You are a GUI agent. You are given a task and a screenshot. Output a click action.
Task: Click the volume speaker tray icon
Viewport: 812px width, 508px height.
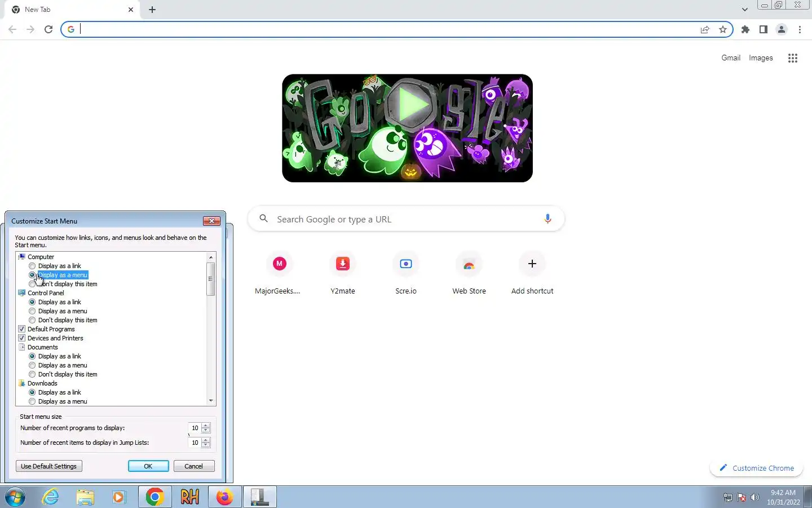click(x=755, y=498)
